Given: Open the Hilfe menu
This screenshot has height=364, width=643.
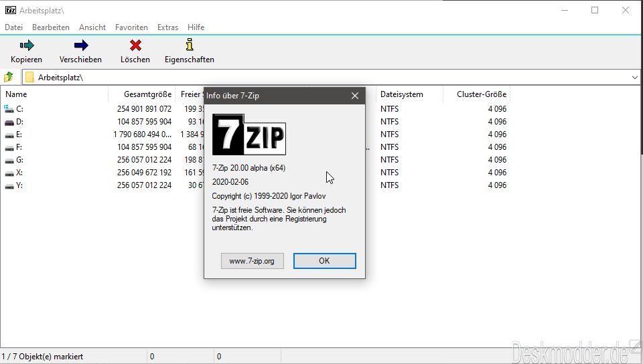Looking at the screenshot, I should pyautogui.click(x=196, y=27).
